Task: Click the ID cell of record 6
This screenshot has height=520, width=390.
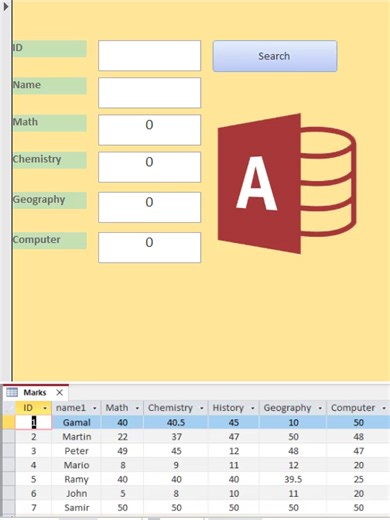Action: coord(33,493)
